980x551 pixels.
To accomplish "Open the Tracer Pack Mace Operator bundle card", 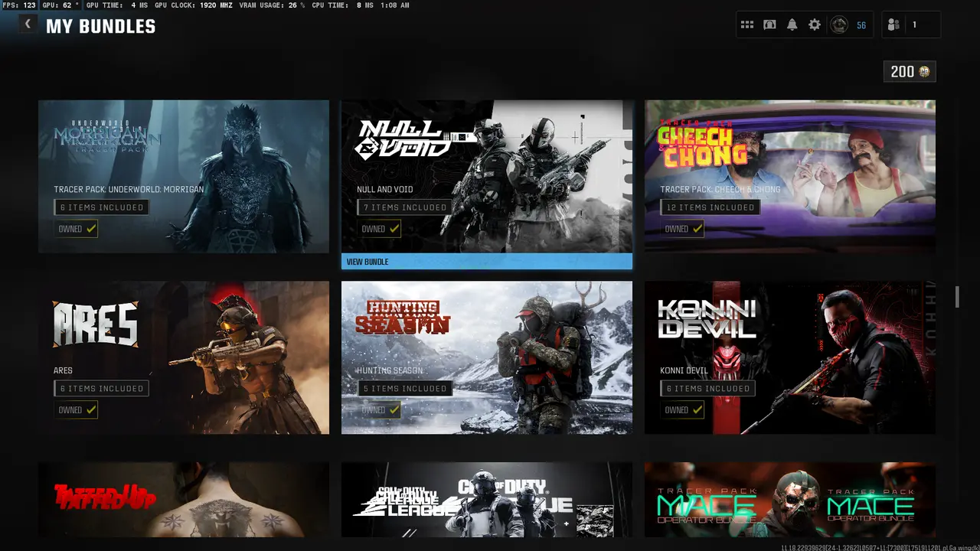I will click(790, 500).
